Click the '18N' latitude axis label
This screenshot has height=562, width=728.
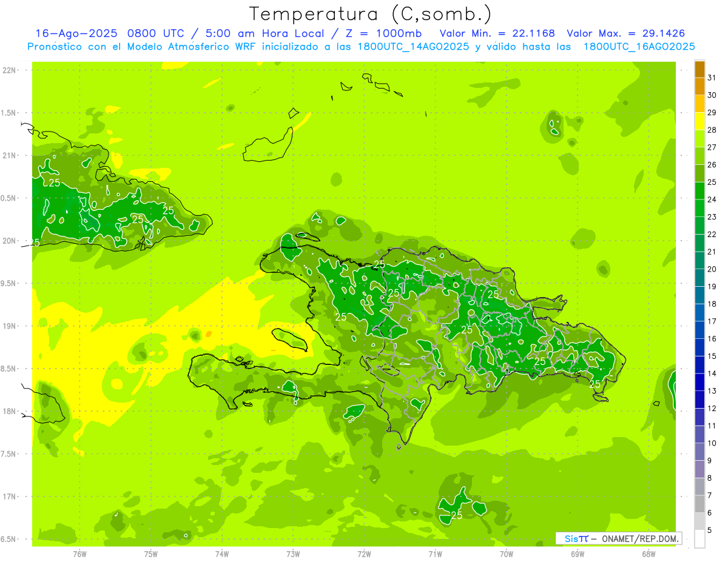click(9, 412)
